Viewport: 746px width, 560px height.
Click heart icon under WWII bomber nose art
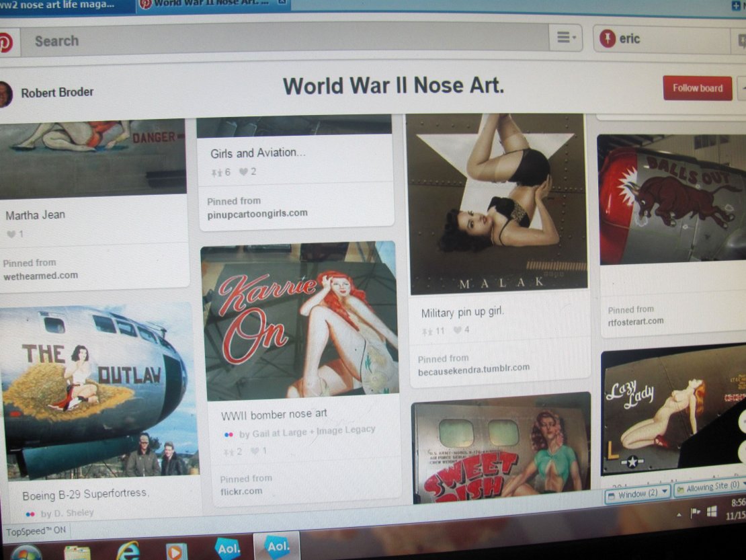pos(255,450)
